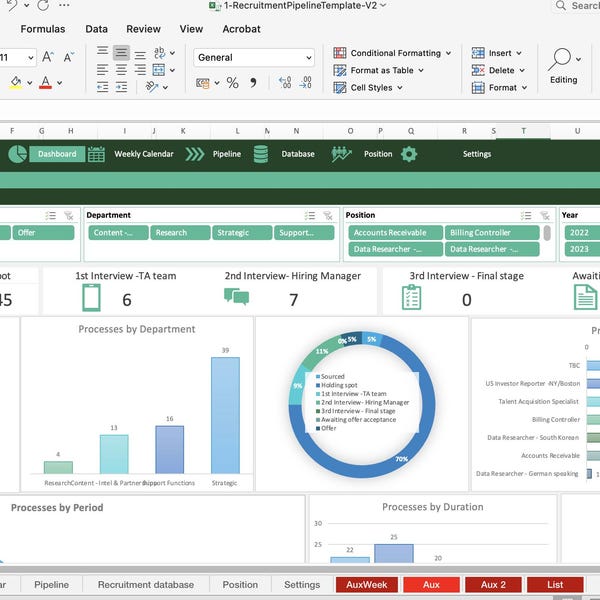The image size is (600, 600).
Task: Click the Weekly Calendar icon
Action: click(x=96, y=154)
